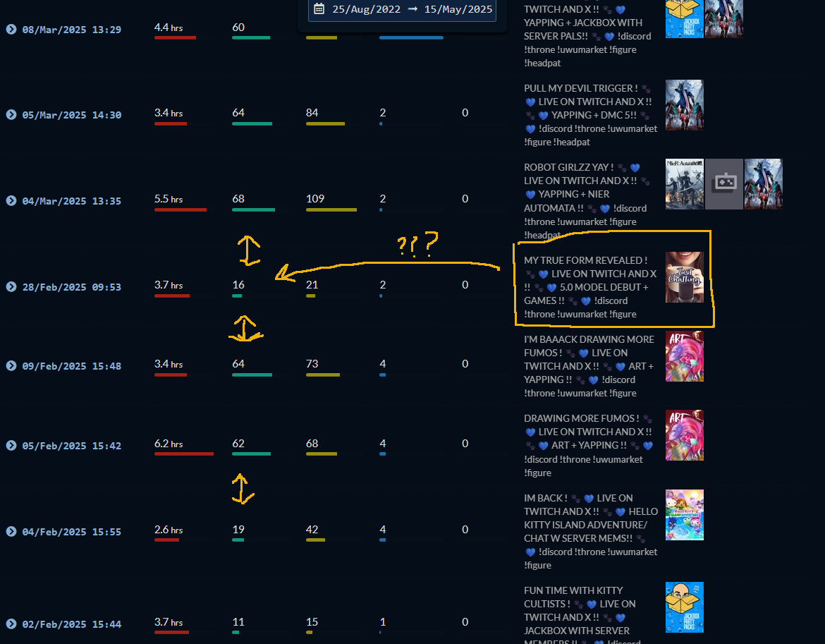Click Devil May Cry 5 cover on 05/Mar

[685, 104]
